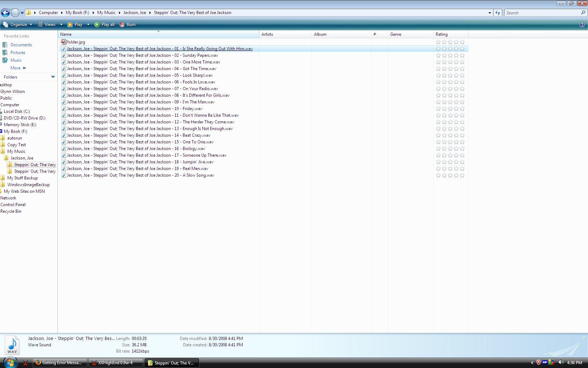Screen dimensions: 588x368
Task: Sort by the Rating column header
Action: click(x=451, y=34)
